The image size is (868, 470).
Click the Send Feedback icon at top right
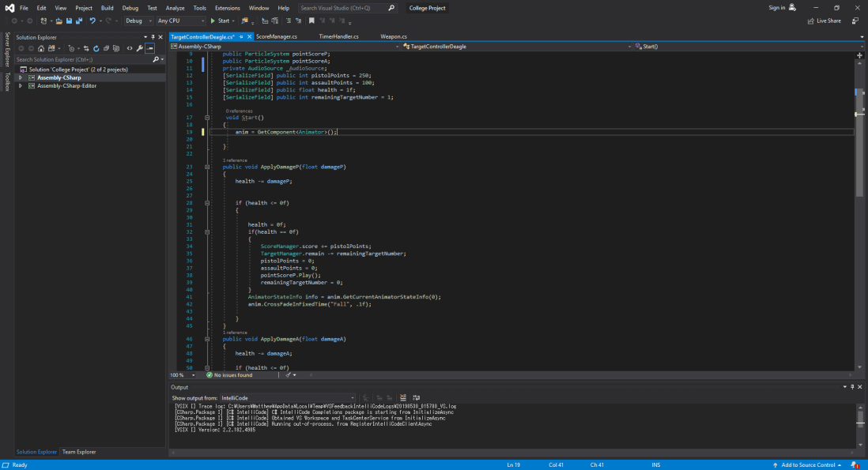(x=855, y=21)
